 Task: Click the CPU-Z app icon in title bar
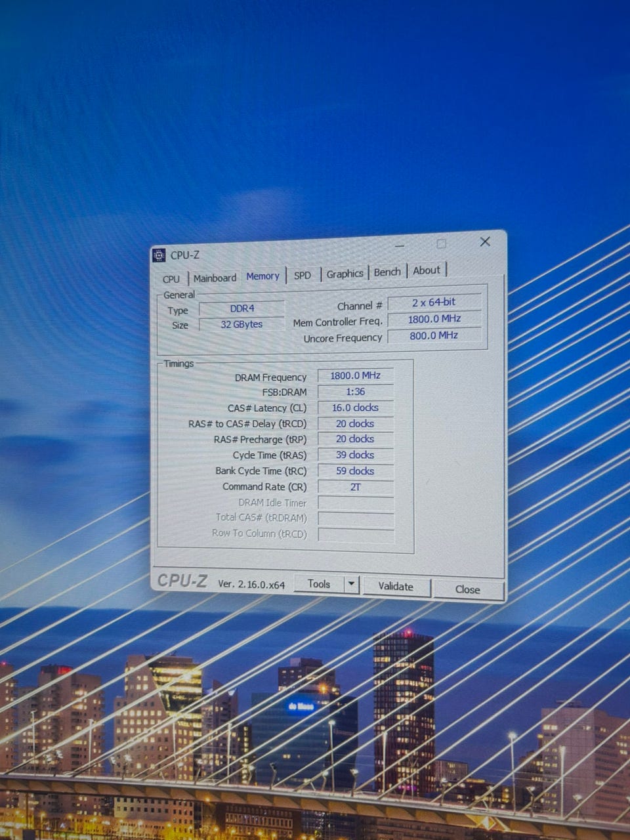click(159, 255)
